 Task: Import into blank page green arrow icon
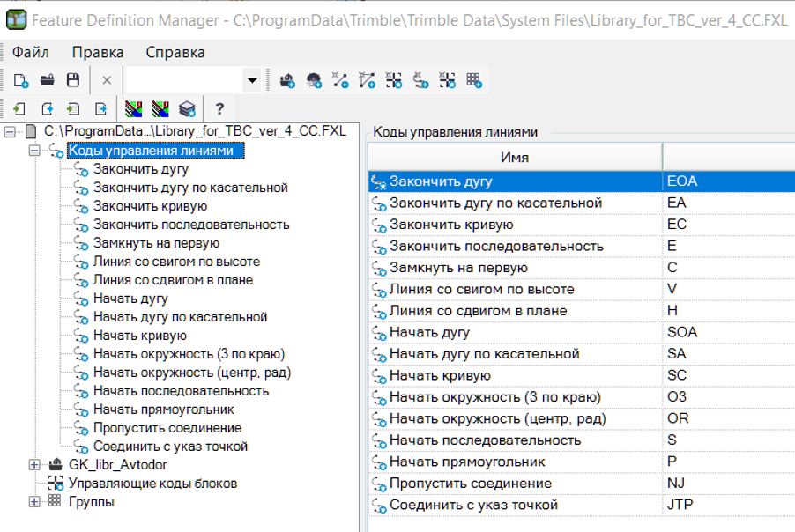pos(19,108)
